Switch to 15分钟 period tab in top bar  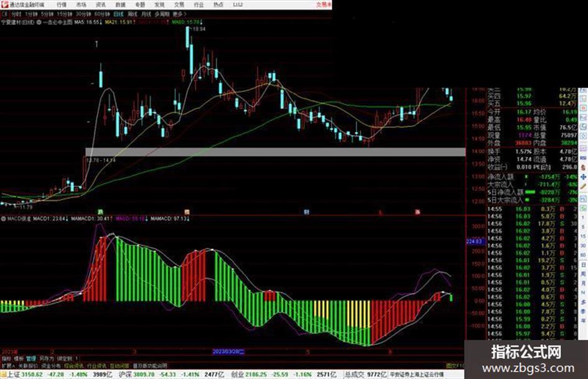pyautogui.click(x=65, y=14)
